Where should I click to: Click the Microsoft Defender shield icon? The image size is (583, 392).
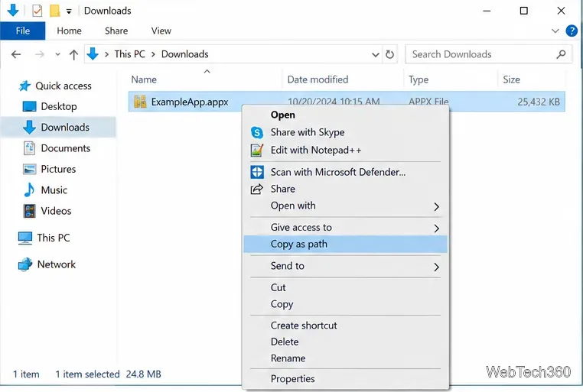257,172
